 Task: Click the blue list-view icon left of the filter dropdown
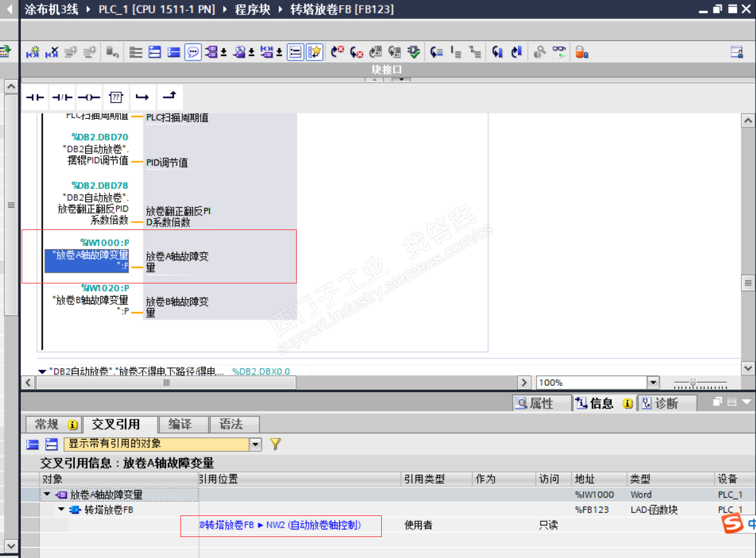[x=33, y=444]
